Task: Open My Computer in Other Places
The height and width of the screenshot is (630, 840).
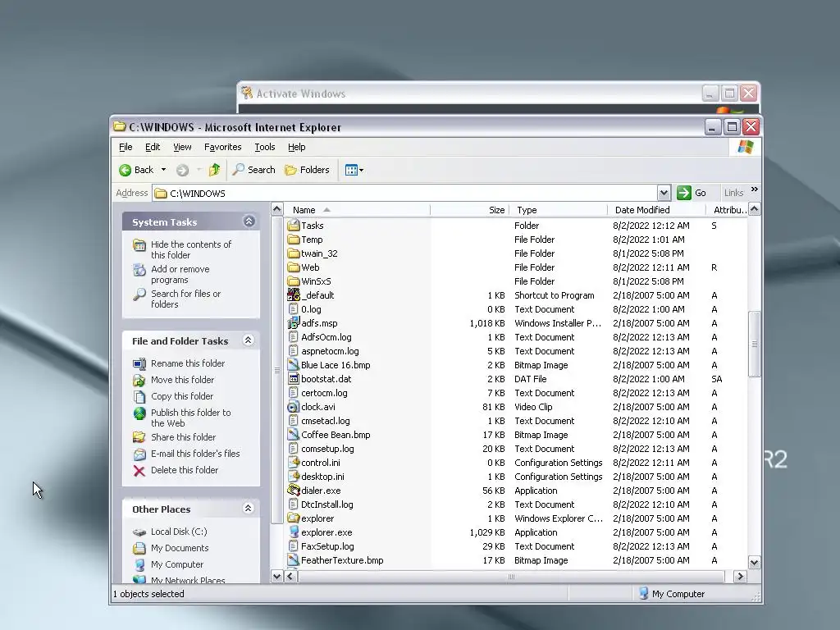Action: coord(177,564)
